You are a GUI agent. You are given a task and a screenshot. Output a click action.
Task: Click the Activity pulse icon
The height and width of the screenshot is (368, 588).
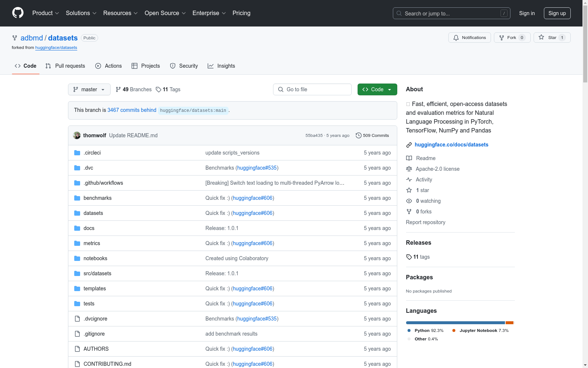(409, 180)
